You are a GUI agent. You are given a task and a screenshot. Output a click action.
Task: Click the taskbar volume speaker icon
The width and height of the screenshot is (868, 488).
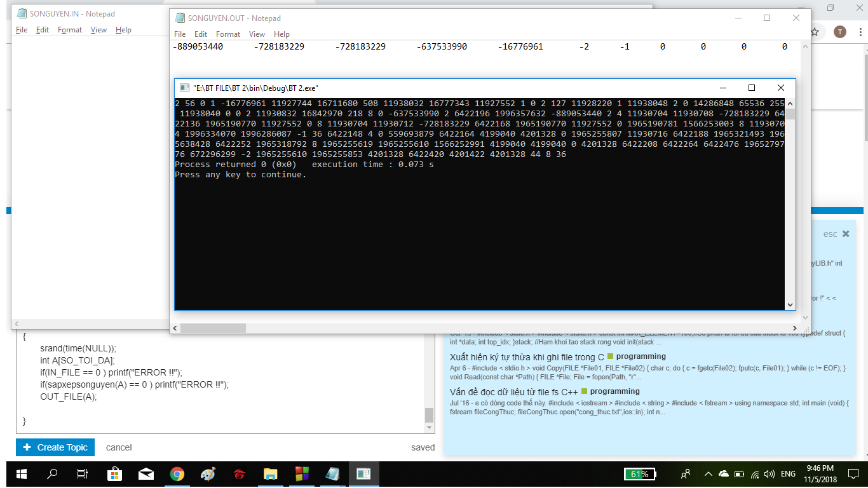pos(770,474)
